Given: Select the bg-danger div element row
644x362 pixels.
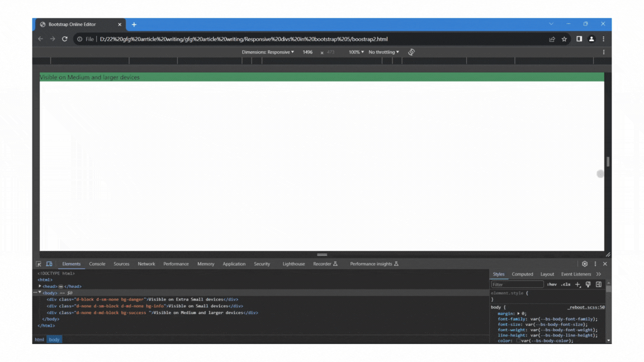Looking at the screenshot, I should pos(142,299).
